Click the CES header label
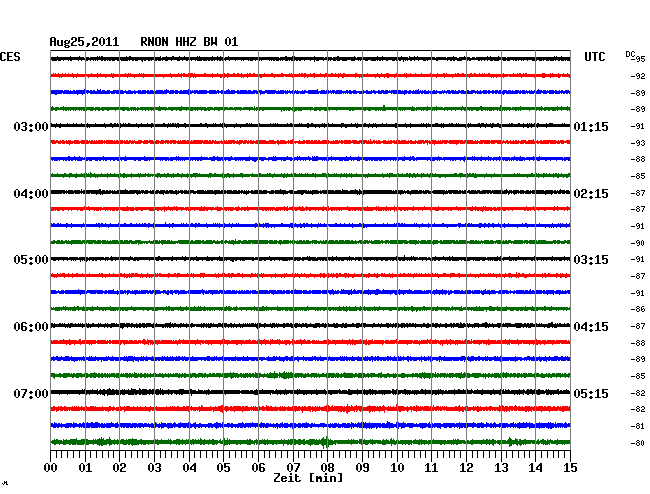 [x=10, y=57]
